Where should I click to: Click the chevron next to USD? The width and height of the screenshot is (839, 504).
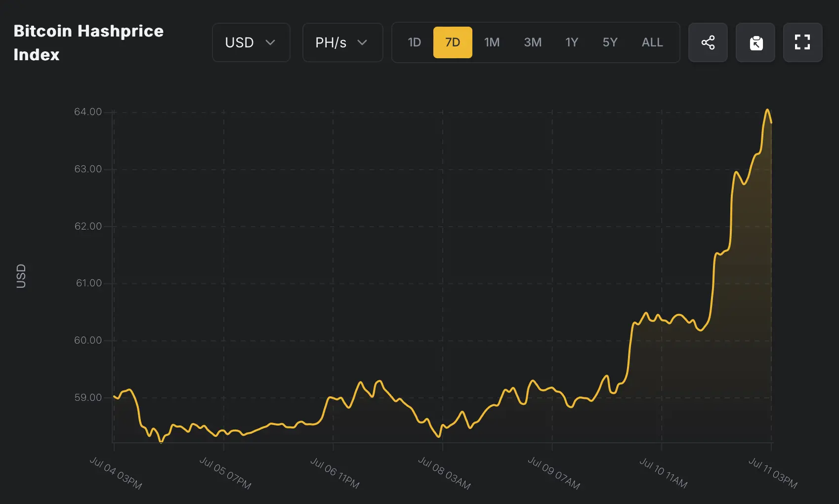(x=270, y=42)
